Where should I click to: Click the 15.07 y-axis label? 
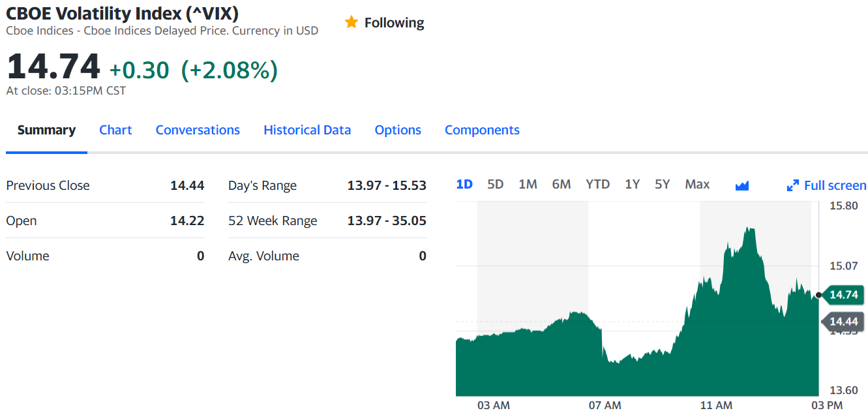(x=843, y=266)
